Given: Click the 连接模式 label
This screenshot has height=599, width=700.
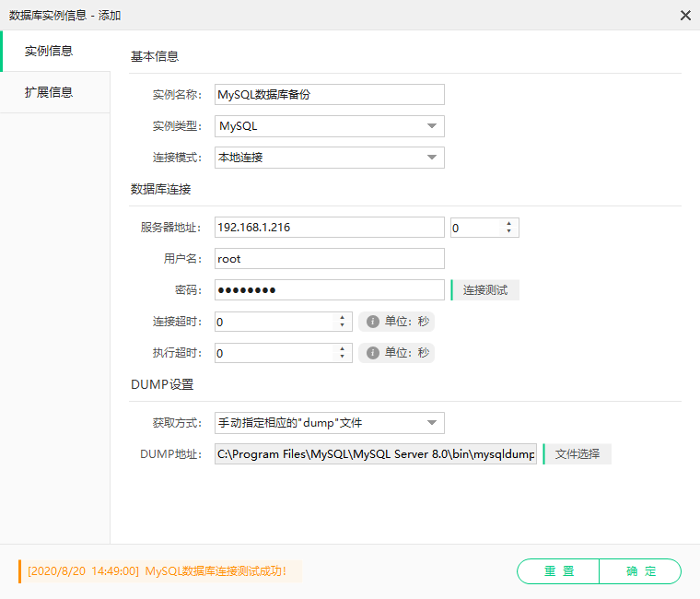Looking at the screenshot, I should tap(177, 158).
